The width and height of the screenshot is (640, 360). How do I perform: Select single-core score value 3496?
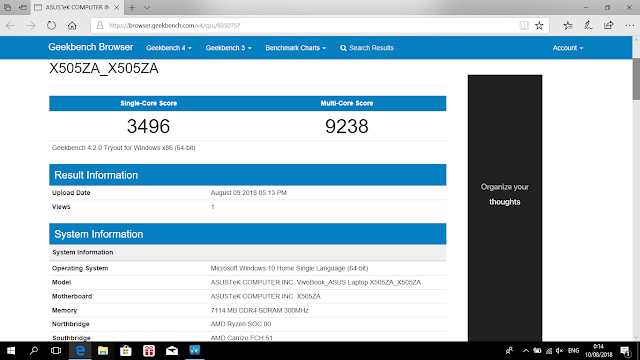coord(148,126)
